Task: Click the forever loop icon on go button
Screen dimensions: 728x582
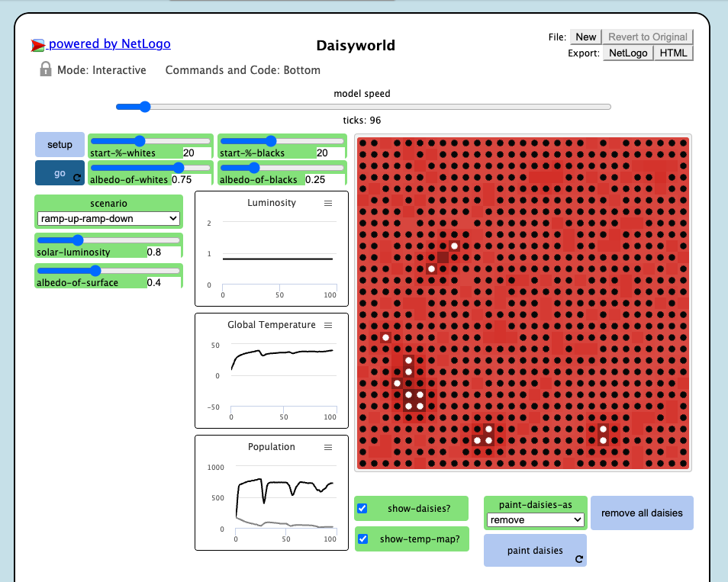Action: 77,177
